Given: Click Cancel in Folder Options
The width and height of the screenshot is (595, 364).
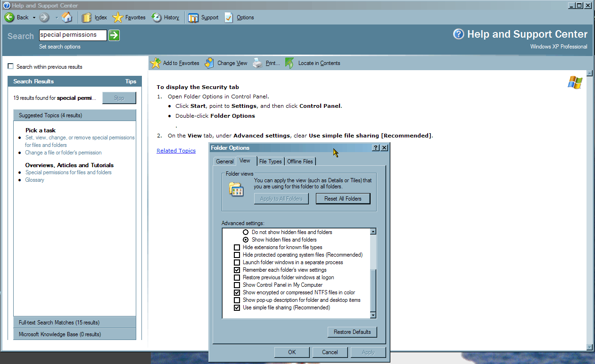Looking at the screenshot, I should [x=330, y=352].
